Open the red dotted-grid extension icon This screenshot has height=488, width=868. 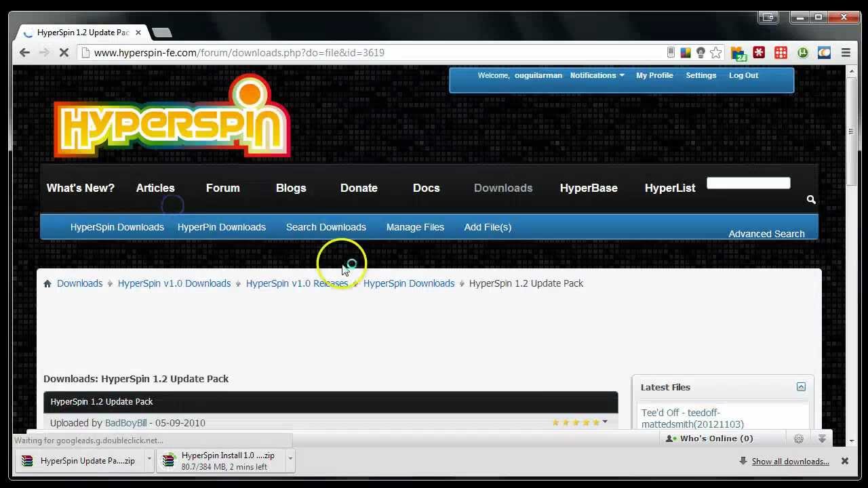point(781,52)
